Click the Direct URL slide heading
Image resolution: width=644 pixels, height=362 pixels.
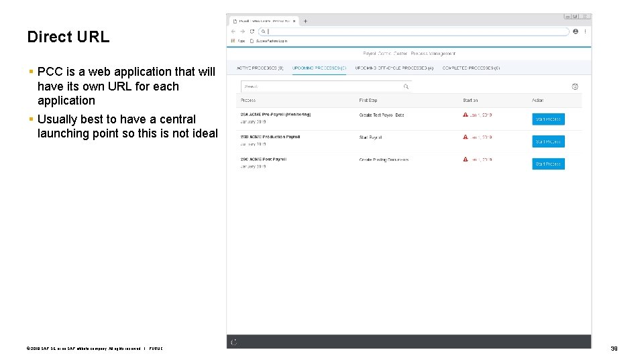click(68, 37)
